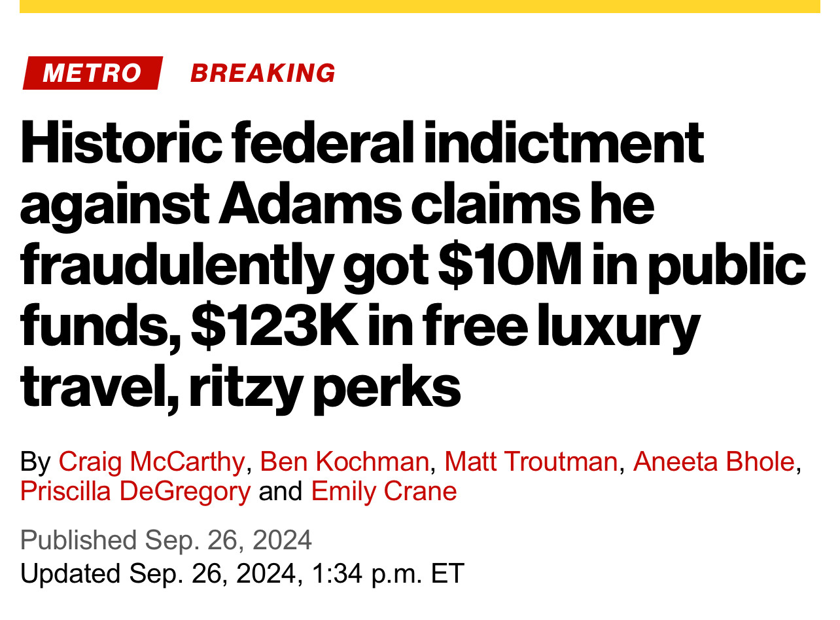The width and height of the screenshot is (840, 620).
Task: Open Priscilla DeGregory's author page
Action: (x=135, y=491)
